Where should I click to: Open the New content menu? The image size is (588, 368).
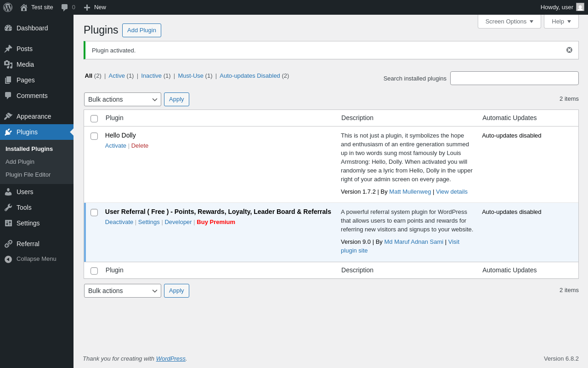coord(95,7)
